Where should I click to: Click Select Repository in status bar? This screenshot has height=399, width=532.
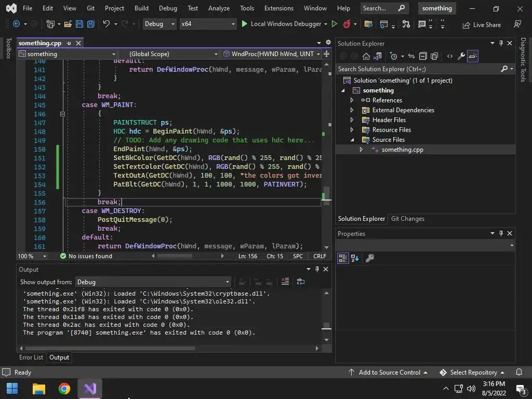(x=472, y=372)
